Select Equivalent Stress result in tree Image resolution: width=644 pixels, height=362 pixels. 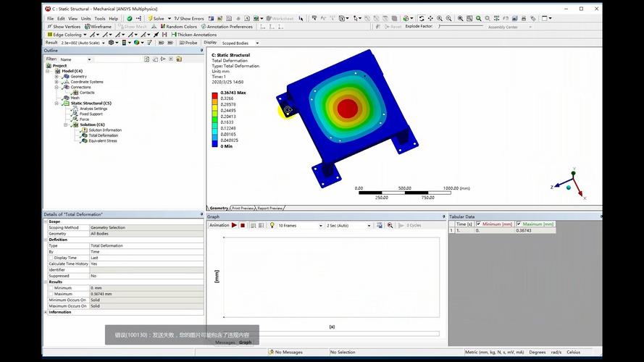coord(103,140)
